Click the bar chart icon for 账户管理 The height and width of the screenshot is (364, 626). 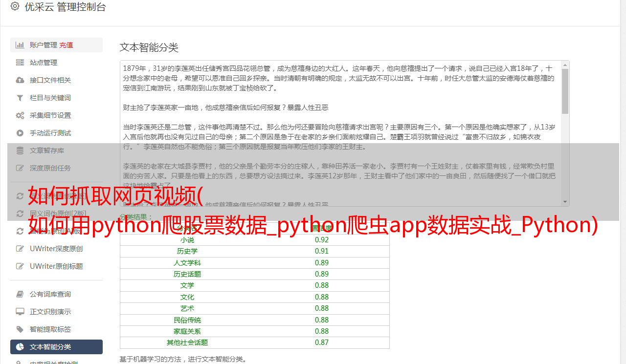click(x=20, y=45)
